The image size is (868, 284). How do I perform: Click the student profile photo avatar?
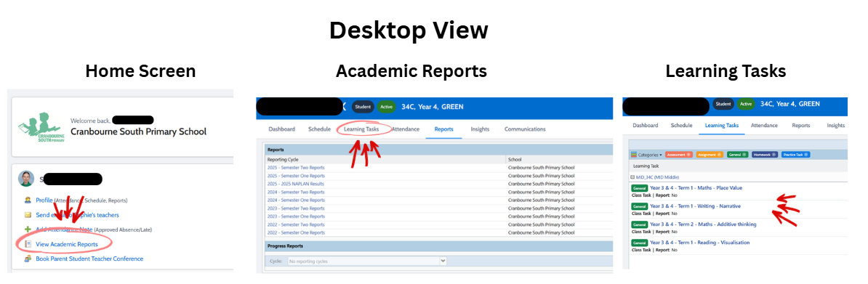[26, 178]
